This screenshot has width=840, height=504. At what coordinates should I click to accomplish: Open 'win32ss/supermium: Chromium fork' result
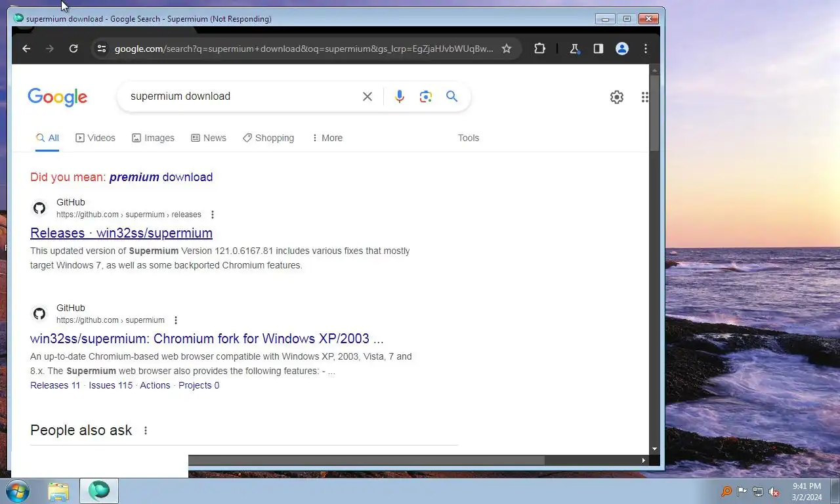(x=207, y=339)
